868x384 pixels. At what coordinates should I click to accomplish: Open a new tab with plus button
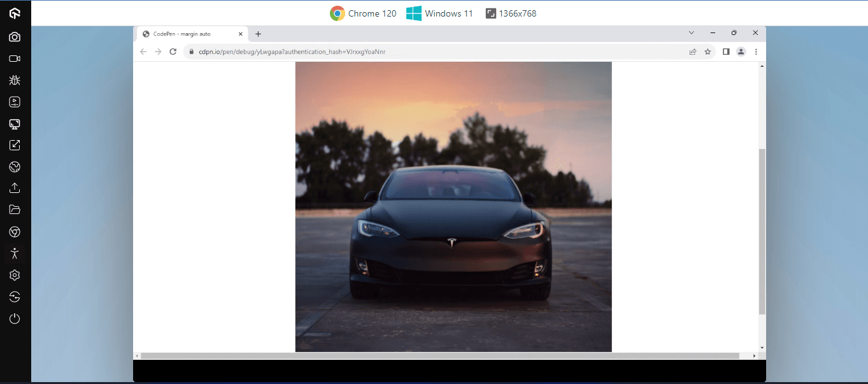(x=258, y=34)
